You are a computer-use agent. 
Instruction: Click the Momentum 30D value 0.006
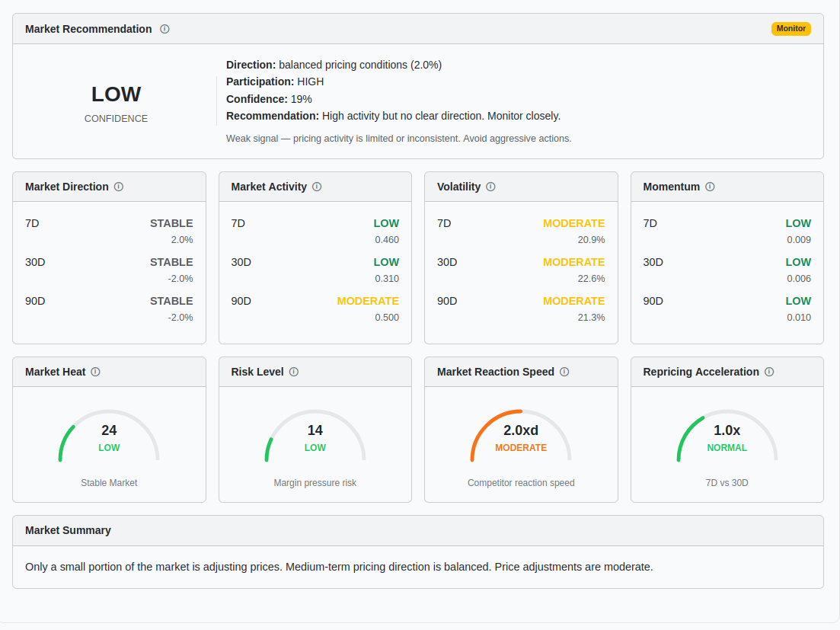799,279
